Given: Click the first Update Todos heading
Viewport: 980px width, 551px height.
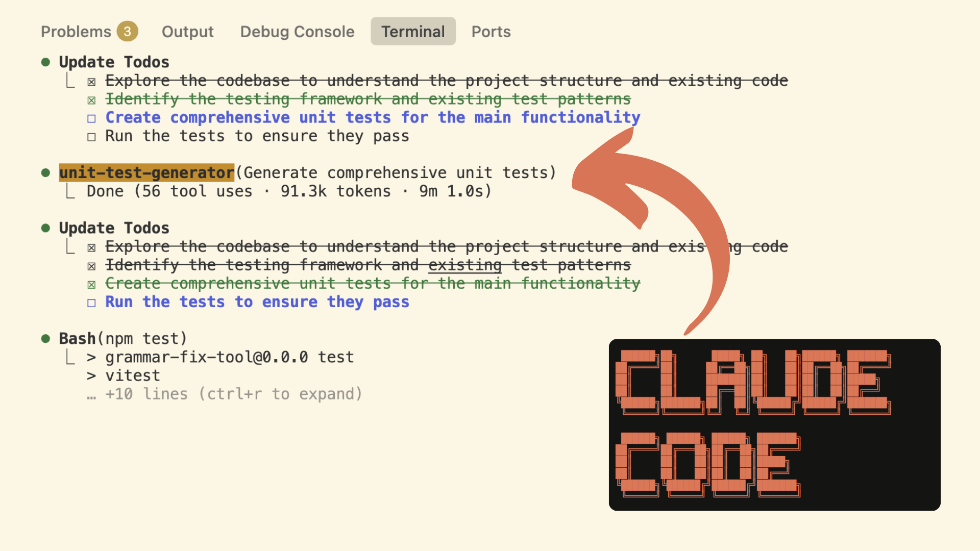Looking at the screenshot, I should tap(114, 62).
